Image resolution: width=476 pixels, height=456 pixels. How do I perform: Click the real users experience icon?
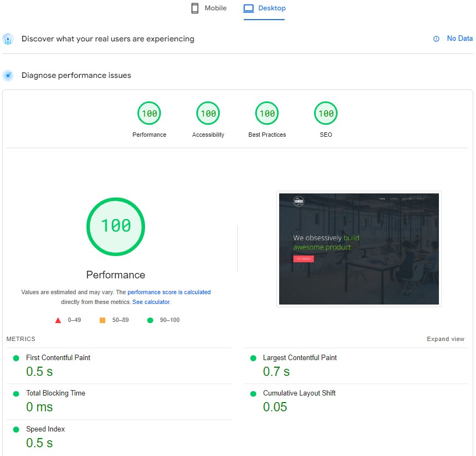click(8, 39)
